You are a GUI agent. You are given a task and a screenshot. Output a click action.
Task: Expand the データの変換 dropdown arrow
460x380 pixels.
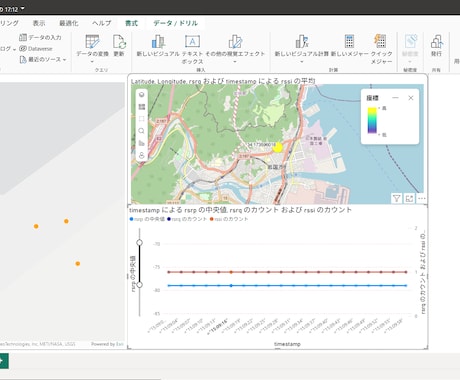click(x=92, y=62)
